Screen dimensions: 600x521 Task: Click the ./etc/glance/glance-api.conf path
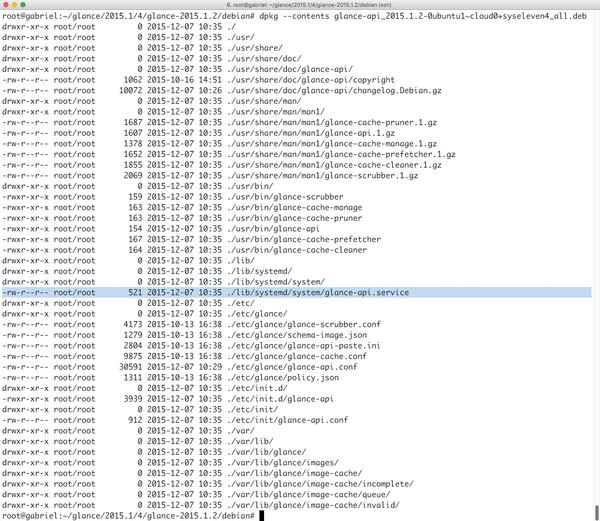click(292, 367)
